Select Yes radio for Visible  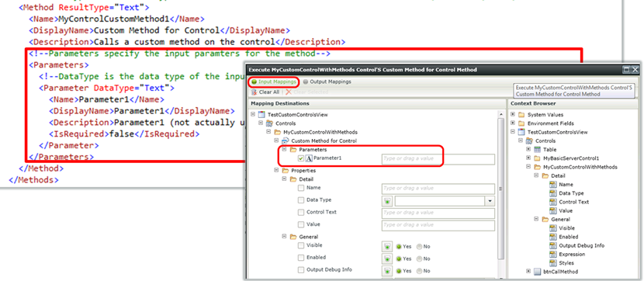399,247
